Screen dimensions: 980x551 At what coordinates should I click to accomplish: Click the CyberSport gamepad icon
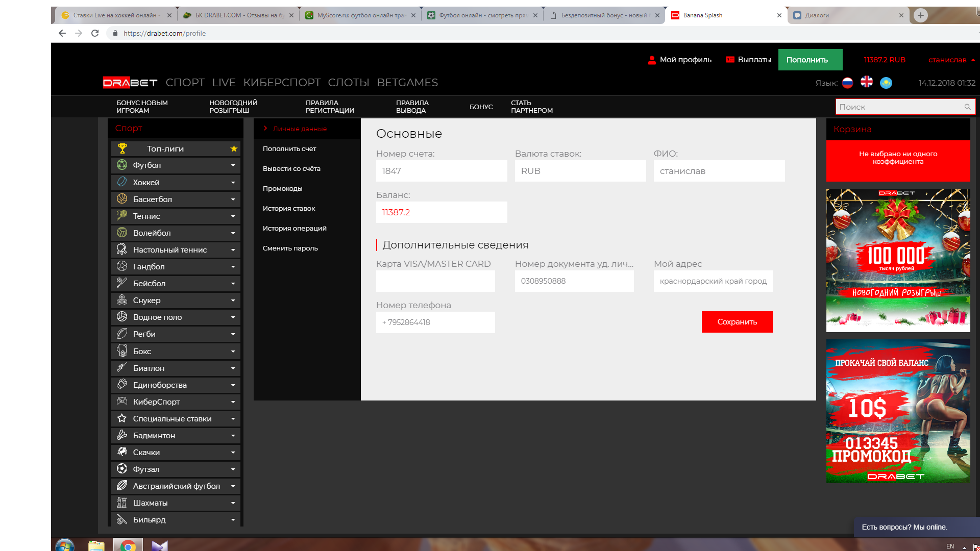pyautogui.click(x=122, y=401)
